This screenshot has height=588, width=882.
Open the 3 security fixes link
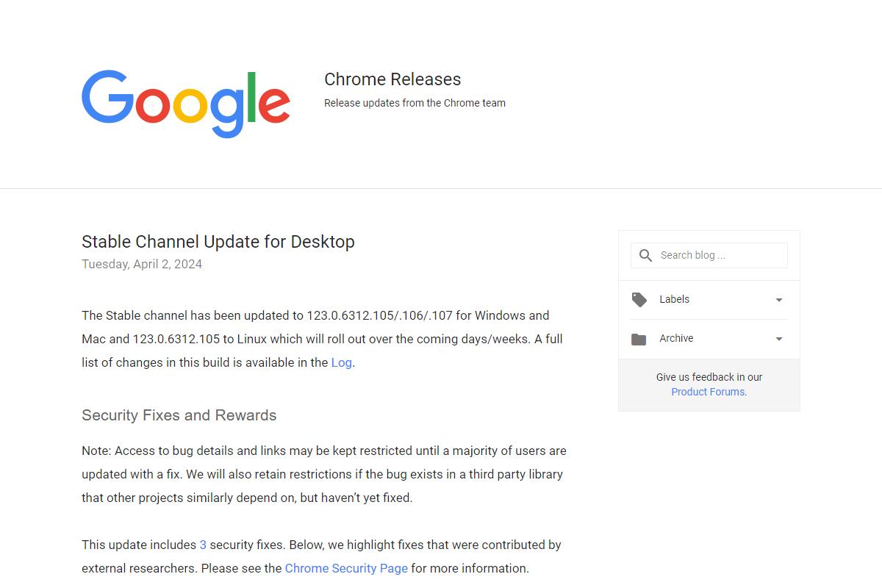(203, 545)
